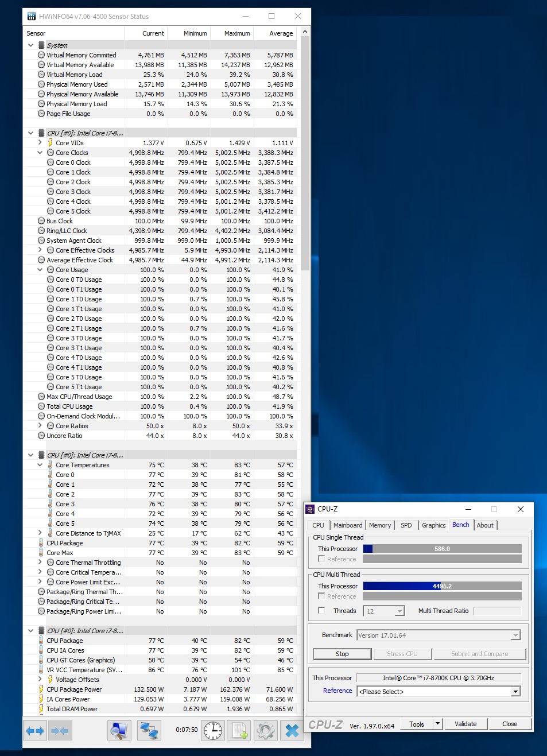Click the collapse-columns arrows icon in HWiNFO toolbar
This screenshot has height=756, width=547.
(x=60, y=731)
